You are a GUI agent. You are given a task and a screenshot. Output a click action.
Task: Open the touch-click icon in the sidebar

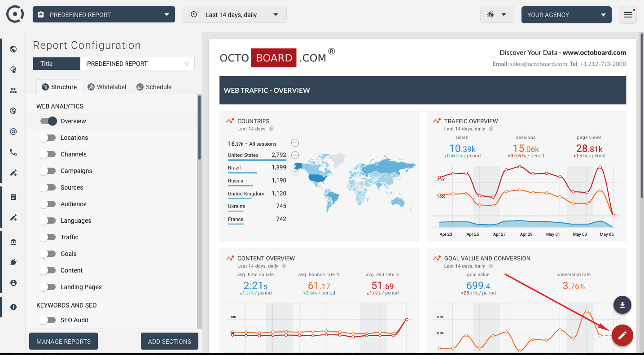coord(13,70)
